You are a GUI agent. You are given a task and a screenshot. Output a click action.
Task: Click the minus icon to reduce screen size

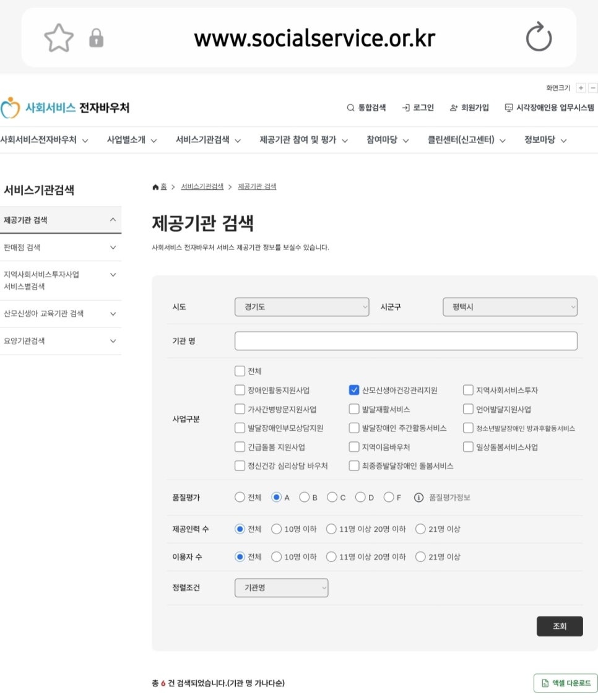click(593, 89)
